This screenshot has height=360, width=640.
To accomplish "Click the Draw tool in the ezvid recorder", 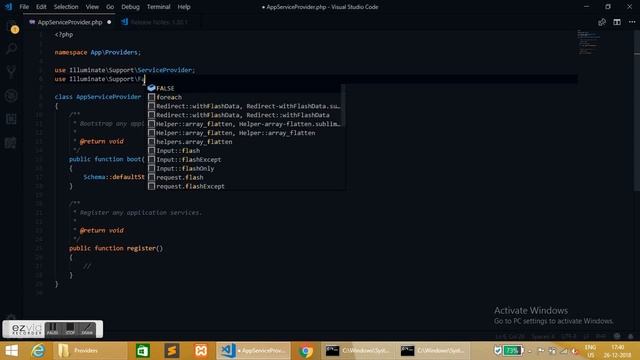I will (87, 329).
